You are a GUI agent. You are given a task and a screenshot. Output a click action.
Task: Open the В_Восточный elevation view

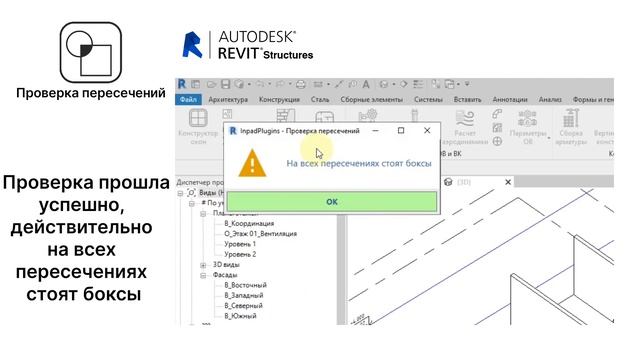point(245,285)
